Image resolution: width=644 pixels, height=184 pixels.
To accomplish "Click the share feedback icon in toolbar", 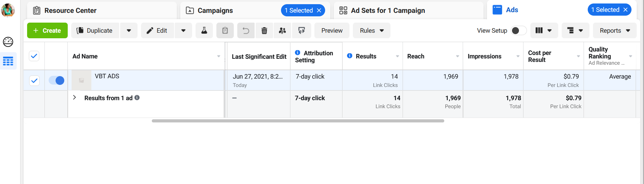I will pyautogui.click(x=302, y=31).
